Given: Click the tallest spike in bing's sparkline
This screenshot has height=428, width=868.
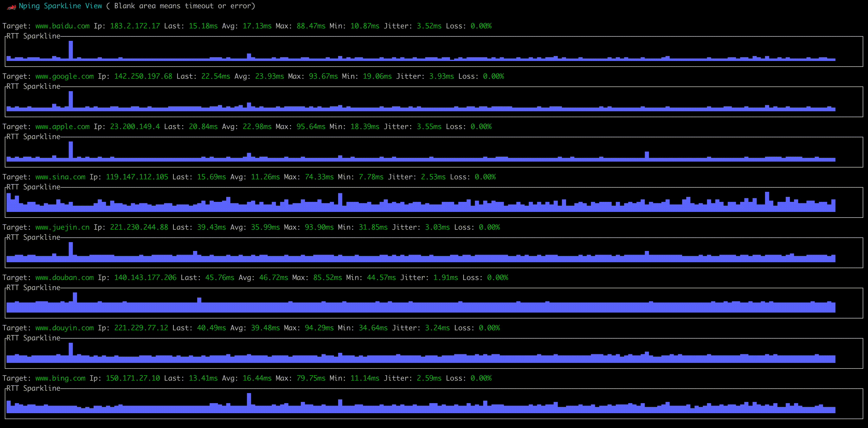Looking at the screenshot, I should tap(249, 400).
